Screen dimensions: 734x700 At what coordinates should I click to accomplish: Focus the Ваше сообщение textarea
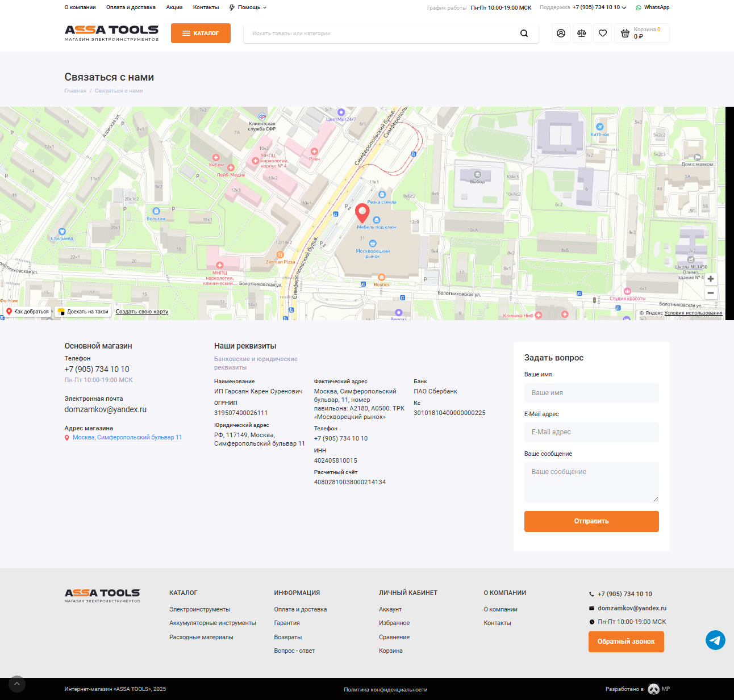[591, 482]
